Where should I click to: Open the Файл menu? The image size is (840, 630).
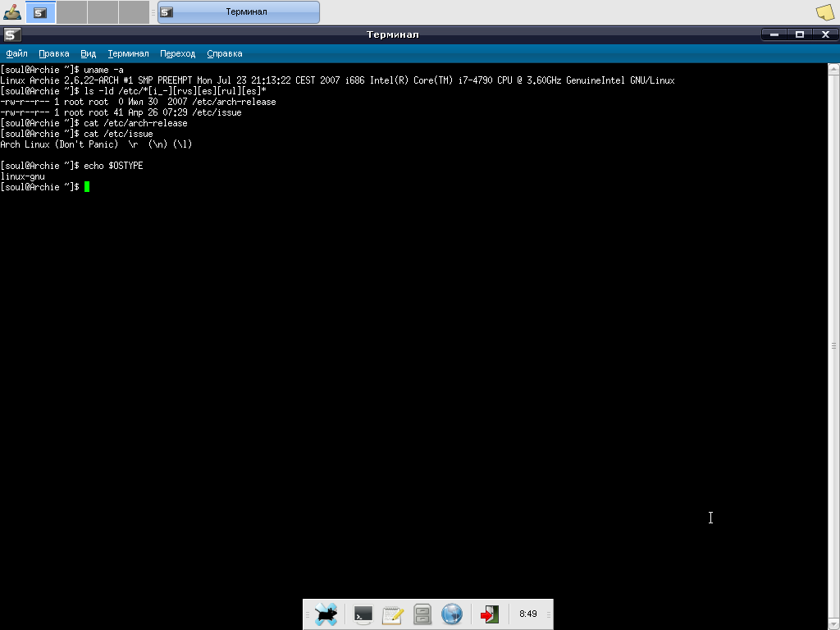click(16, 53)
